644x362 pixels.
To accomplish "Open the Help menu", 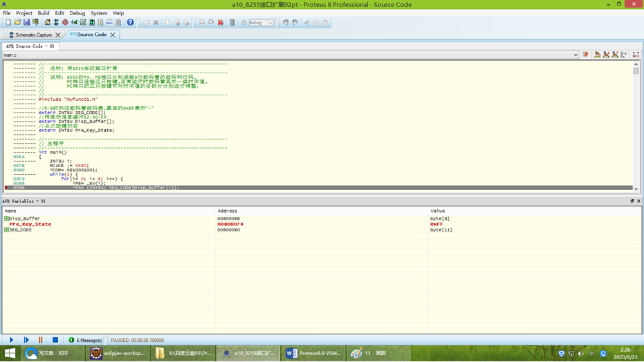I will pyautogui.click(x=118, y=13).
